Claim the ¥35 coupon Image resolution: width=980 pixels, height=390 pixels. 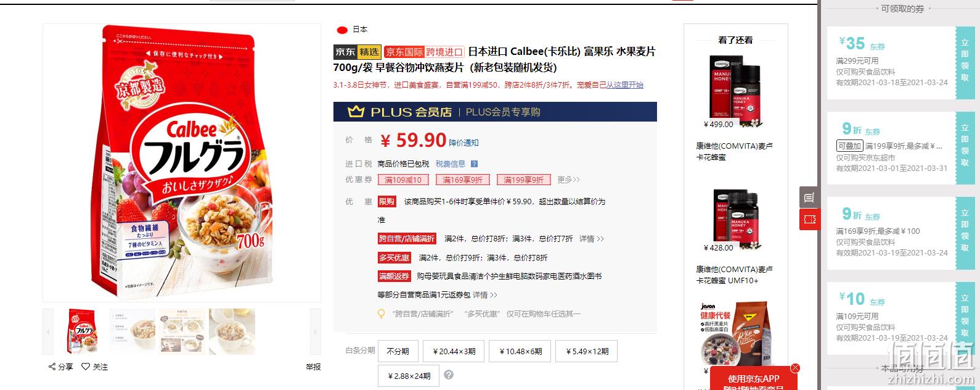tap(965, 63)
